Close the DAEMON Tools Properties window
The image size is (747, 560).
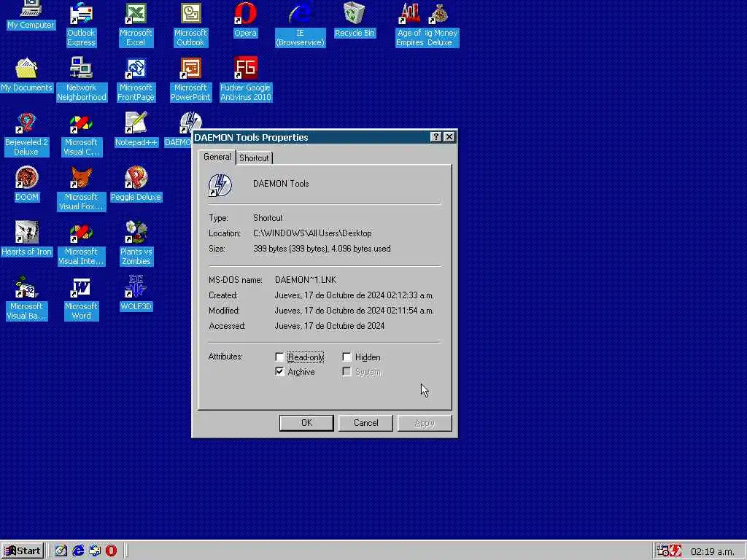point(449,137)
